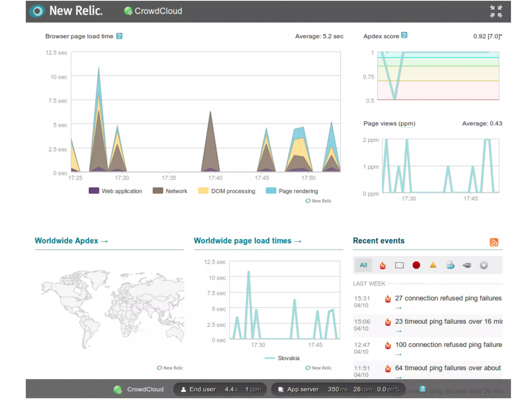
Task: Open the Worldwide Apdex link
Action: click(71, 241)
